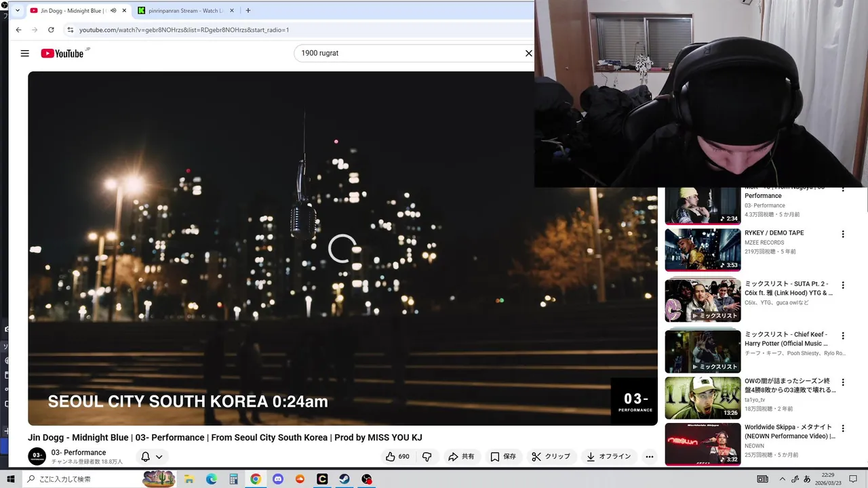
Task: Reload the YouTube page
Action: pos(51,30)
